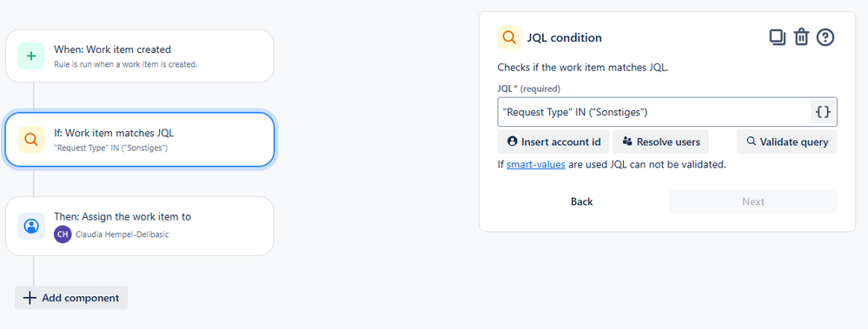Click the Resolve users button
This screenshot has width=868, height=329.
point(660,141)
